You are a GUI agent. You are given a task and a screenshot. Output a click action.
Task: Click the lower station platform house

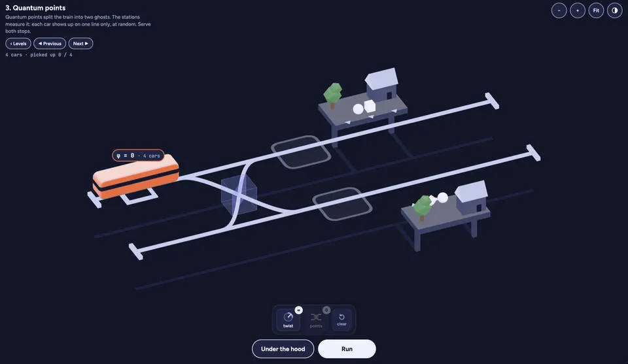click(472, 197)
